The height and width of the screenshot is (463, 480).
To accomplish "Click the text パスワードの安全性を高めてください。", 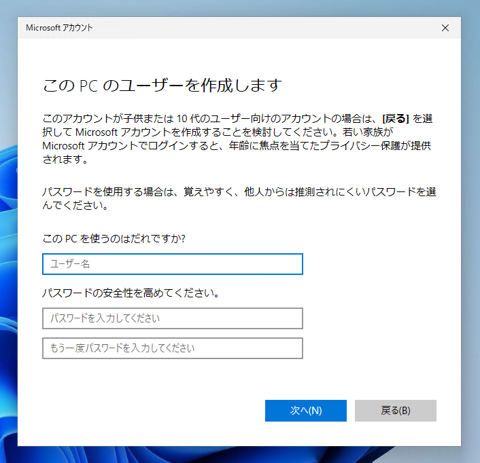I will pyautogui.click(x=131, y=293).
